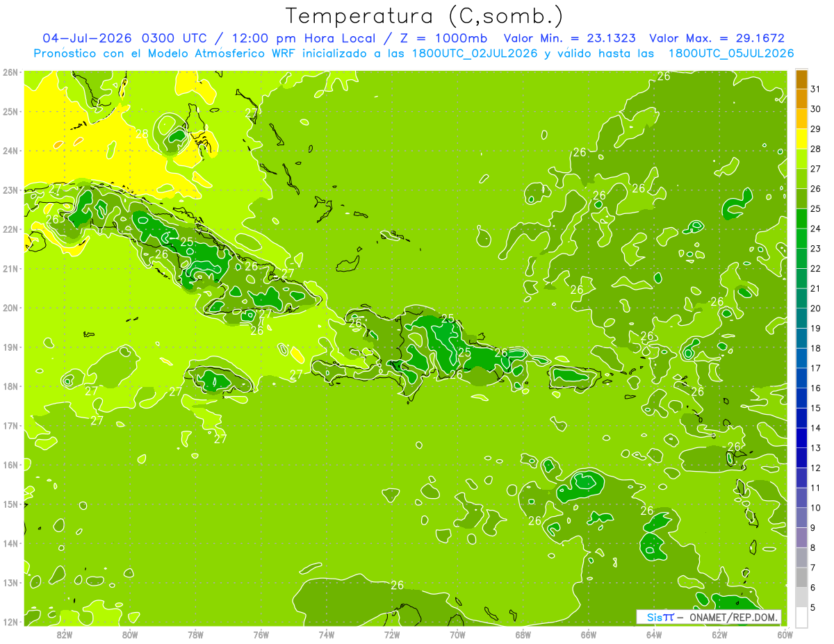Click the longitude axis label "64W"
Image resolution: width=834 pixels, height=644 pixels.
(654, 634)
